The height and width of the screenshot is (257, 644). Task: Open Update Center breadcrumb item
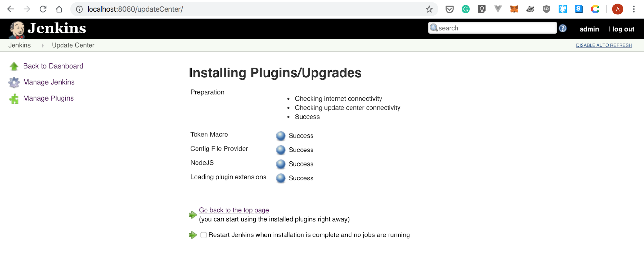click(x=73, y=45)
